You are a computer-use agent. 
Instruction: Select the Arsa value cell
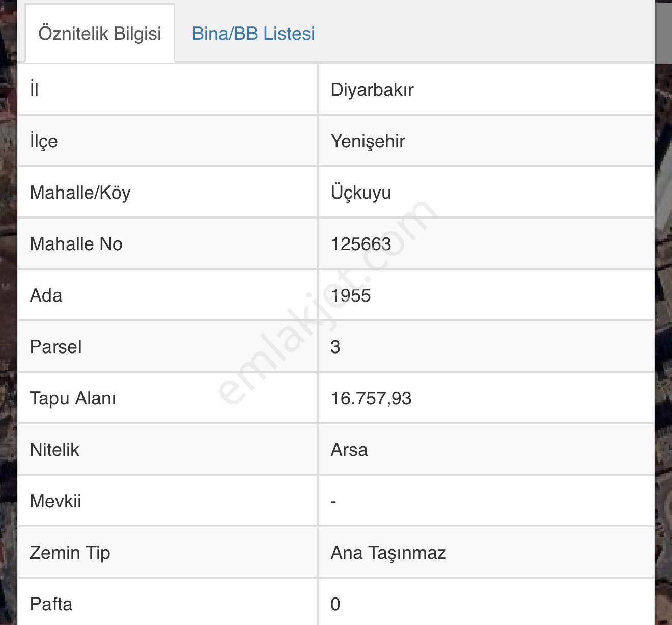(349, 450)
